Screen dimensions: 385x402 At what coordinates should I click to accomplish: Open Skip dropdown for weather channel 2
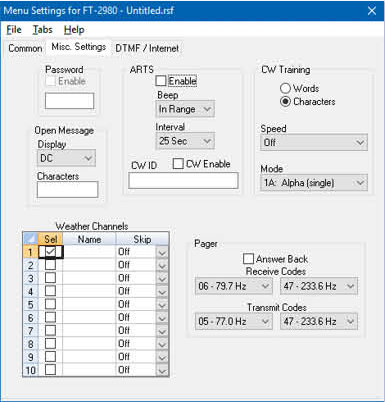[x=162, y=265]
